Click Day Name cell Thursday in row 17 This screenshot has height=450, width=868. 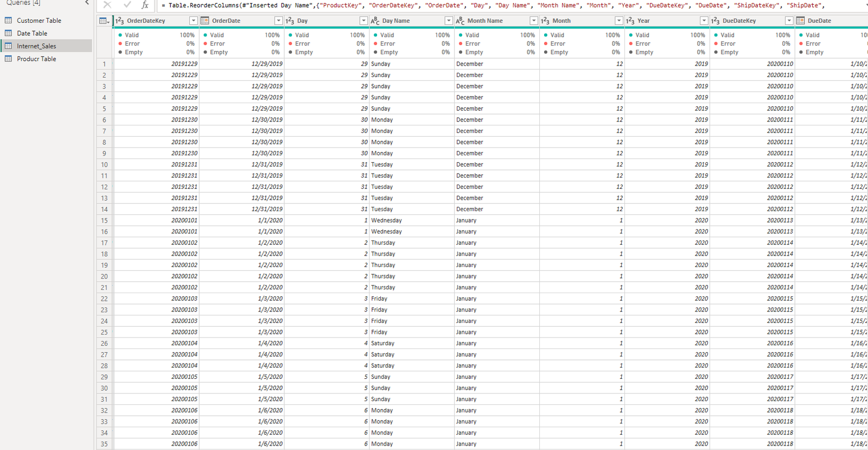pyautogui.click(x=412, y=243)
